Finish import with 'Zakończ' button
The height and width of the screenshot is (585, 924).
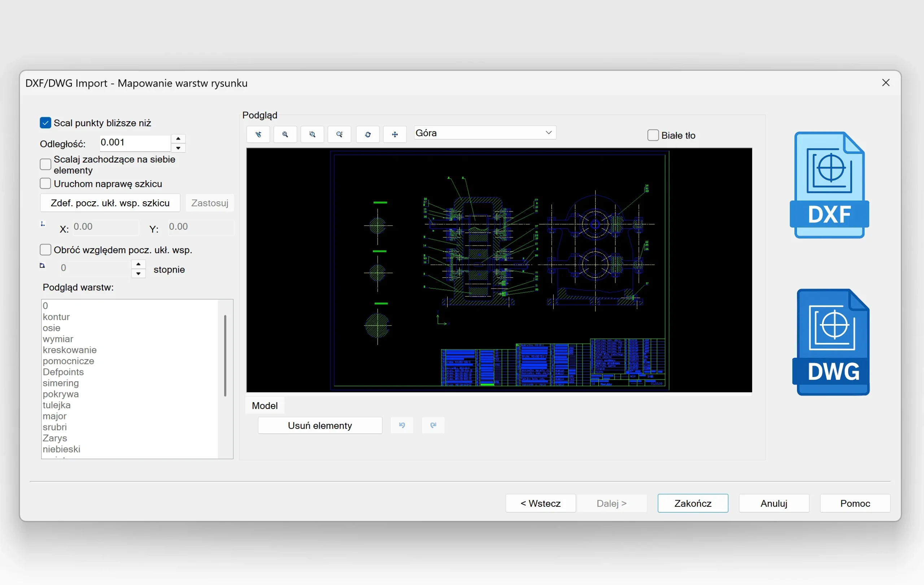pos(693,503)
